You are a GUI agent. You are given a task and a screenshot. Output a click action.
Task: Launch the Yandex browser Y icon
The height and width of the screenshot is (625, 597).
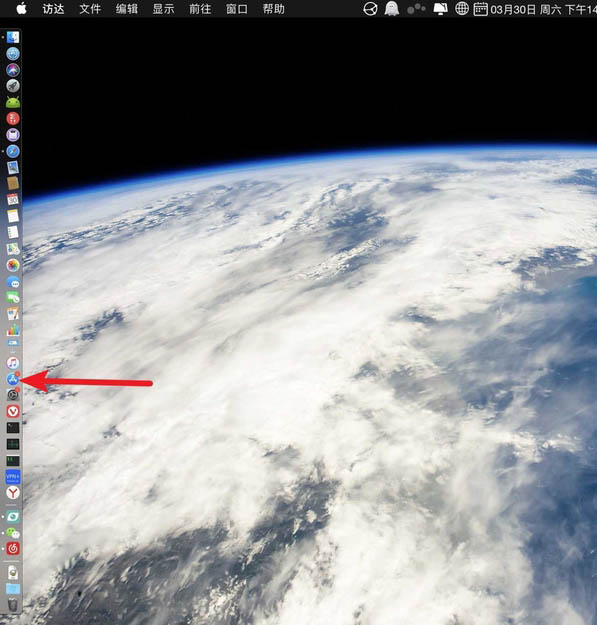pyautogui.click(x=13, y=493)
